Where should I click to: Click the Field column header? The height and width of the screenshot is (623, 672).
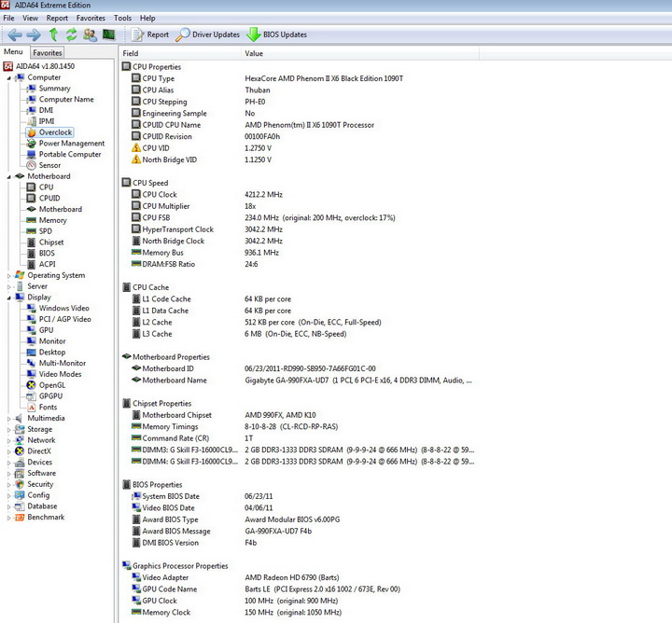tap(180, 53)
